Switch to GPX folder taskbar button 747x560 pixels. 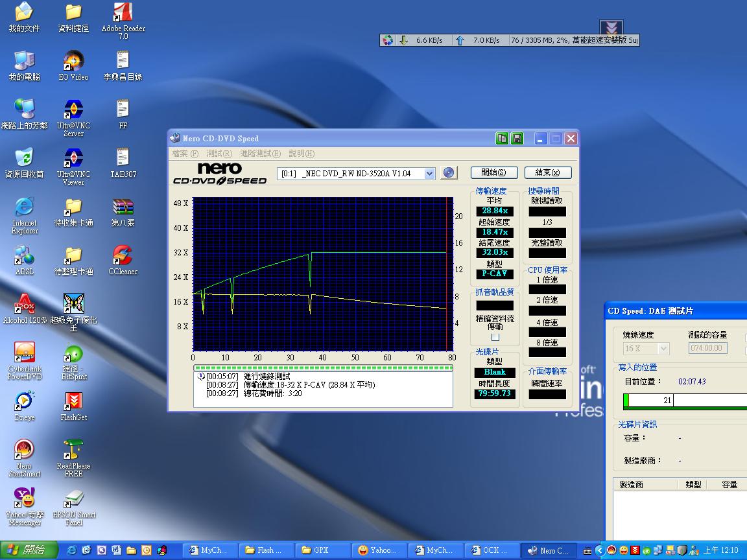(323, 550)
